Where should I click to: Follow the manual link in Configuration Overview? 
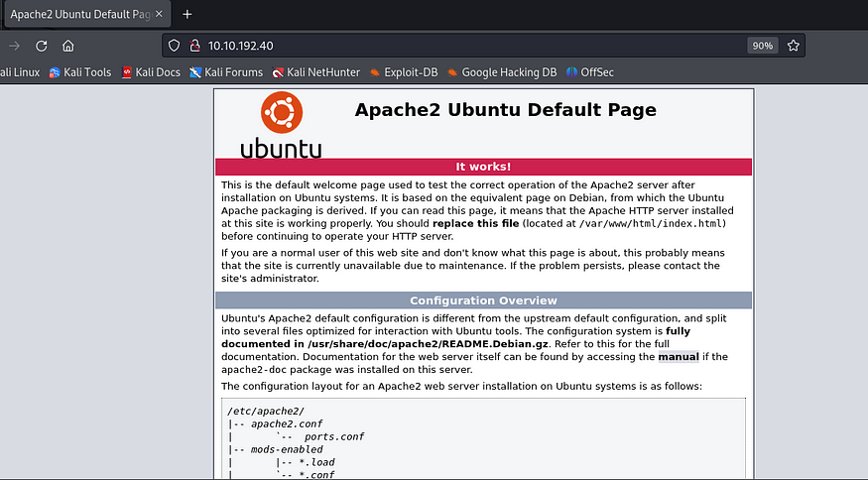click(679, 357)
